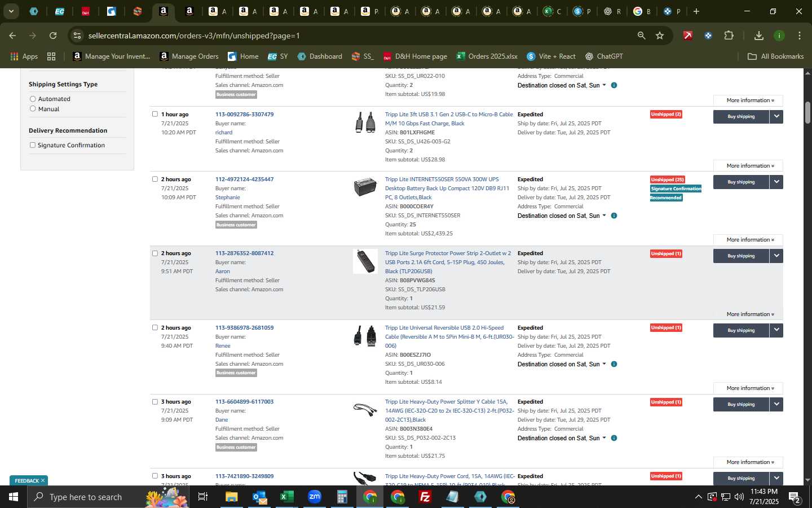Open Excel from the taskbar
This screenshot has height=508, width=812.
coord(287,497)
